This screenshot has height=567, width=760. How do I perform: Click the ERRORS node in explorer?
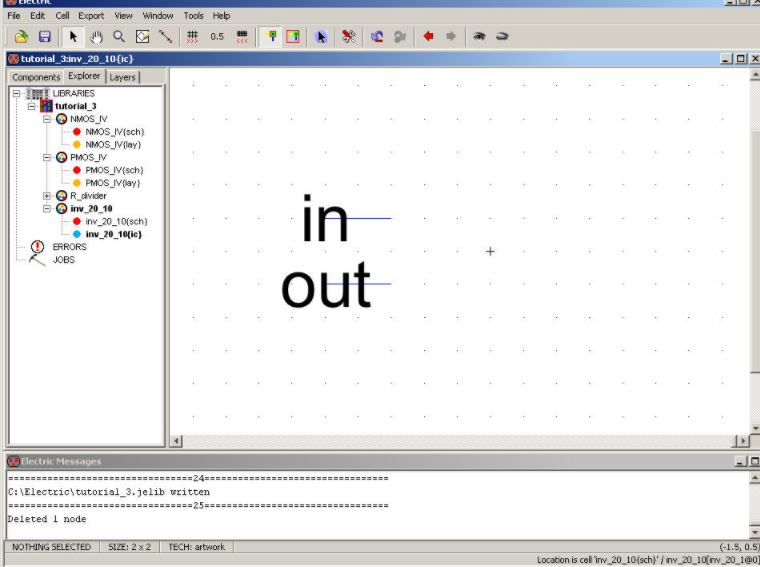coord(69,246)
